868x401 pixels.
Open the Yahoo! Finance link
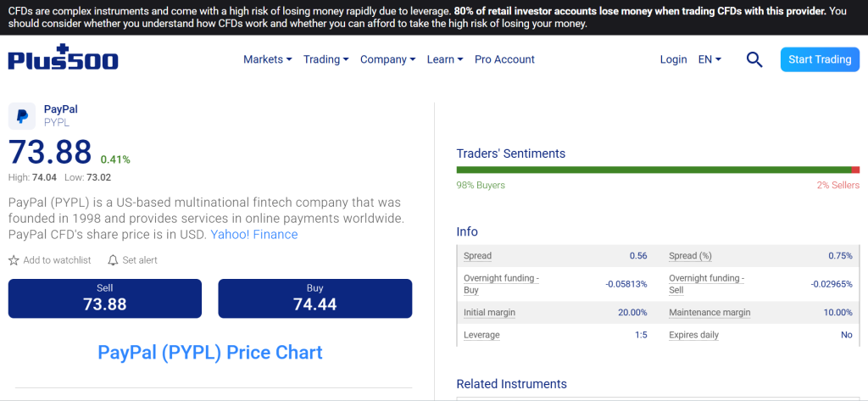click(x=254, y=234)
